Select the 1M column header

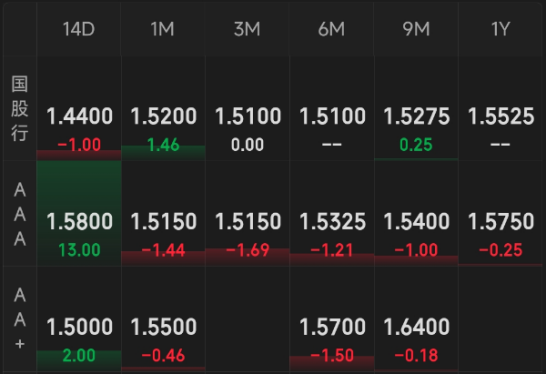163,29
